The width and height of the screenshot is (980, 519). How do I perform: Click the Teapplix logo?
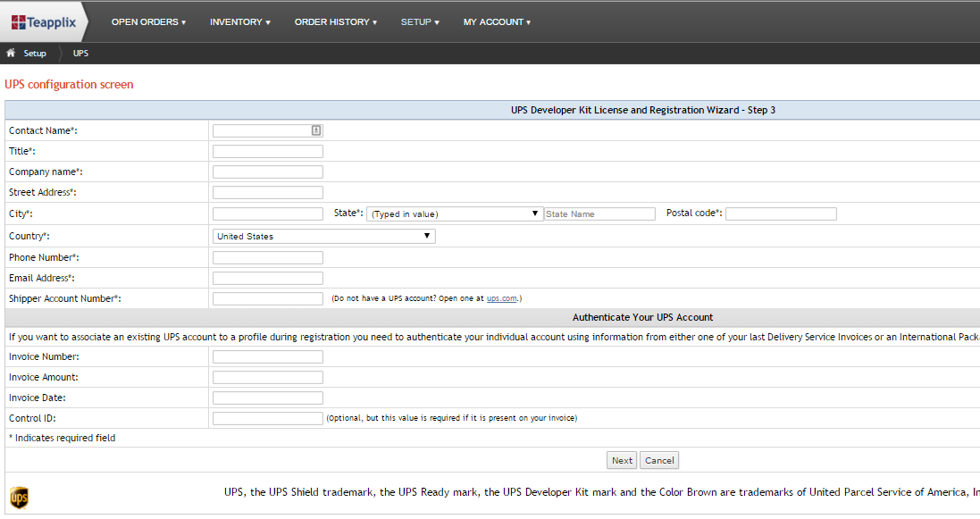click(x=44, y=22)
